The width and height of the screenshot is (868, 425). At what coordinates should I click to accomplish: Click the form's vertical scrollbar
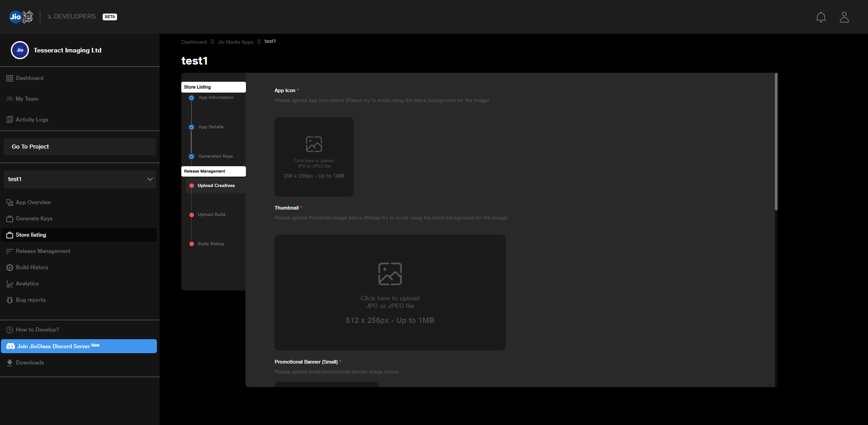coord(776,142)
